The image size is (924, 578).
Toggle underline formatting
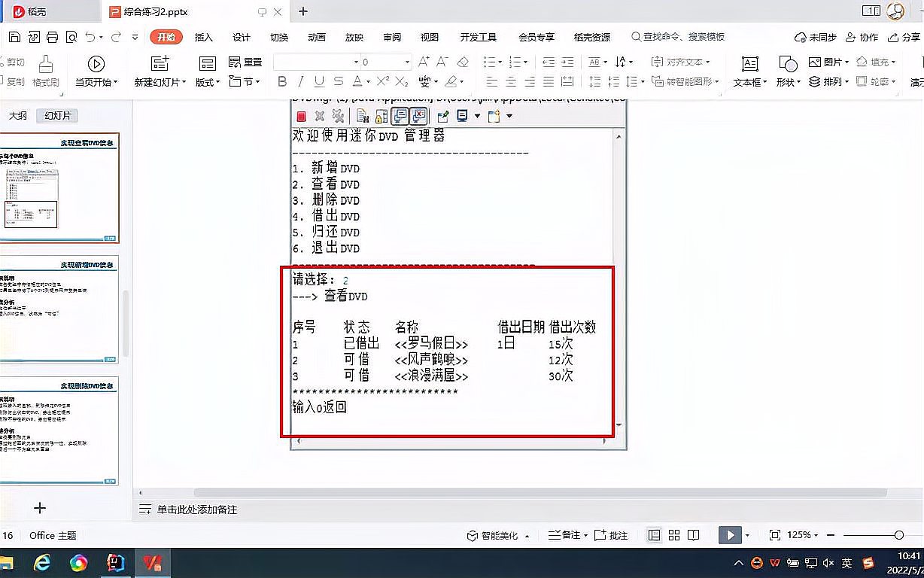point(318,81)
